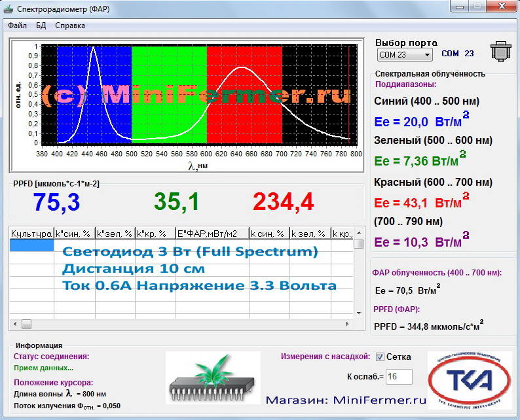Click the E"ФАР,мВт/м2 column header

tap(212, 233)
